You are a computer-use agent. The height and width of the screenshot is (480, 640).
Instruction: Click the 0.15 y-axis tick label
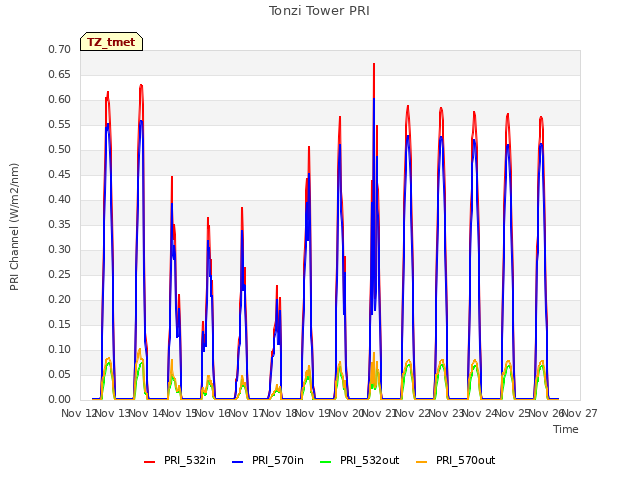tap(59, 324)
